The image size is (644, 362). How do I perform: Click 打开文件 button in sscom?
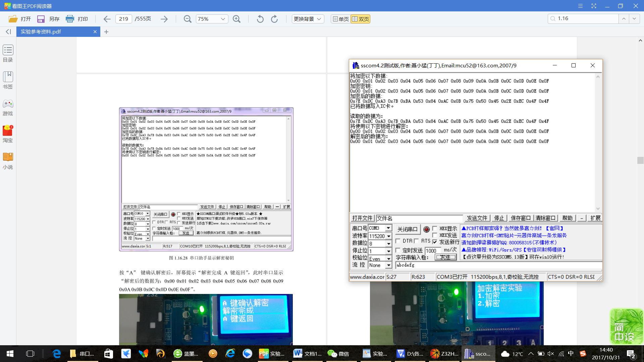point(362,218)
